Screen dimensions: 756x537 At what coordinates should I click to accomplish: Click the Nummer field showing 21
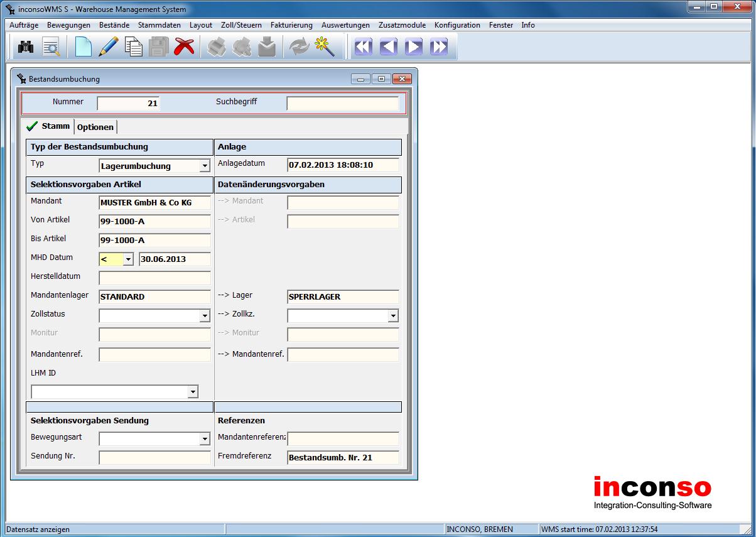129,103
